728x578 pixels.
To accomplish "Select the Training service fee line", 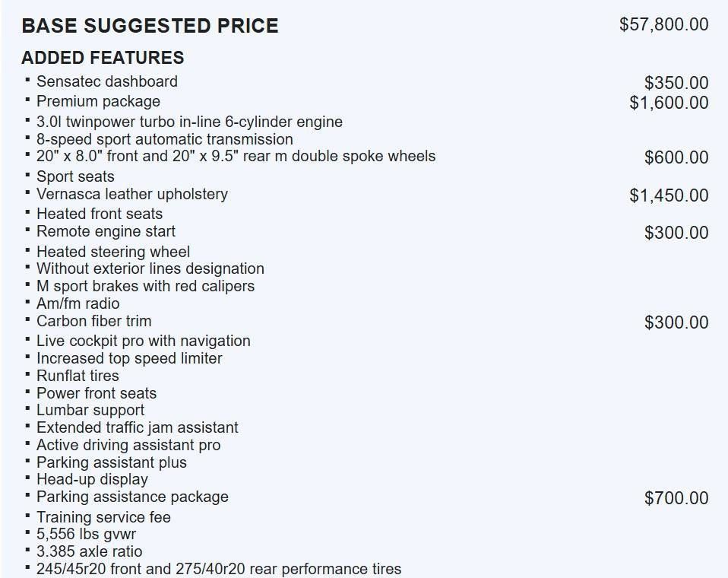I will click(x=103, y=517).
